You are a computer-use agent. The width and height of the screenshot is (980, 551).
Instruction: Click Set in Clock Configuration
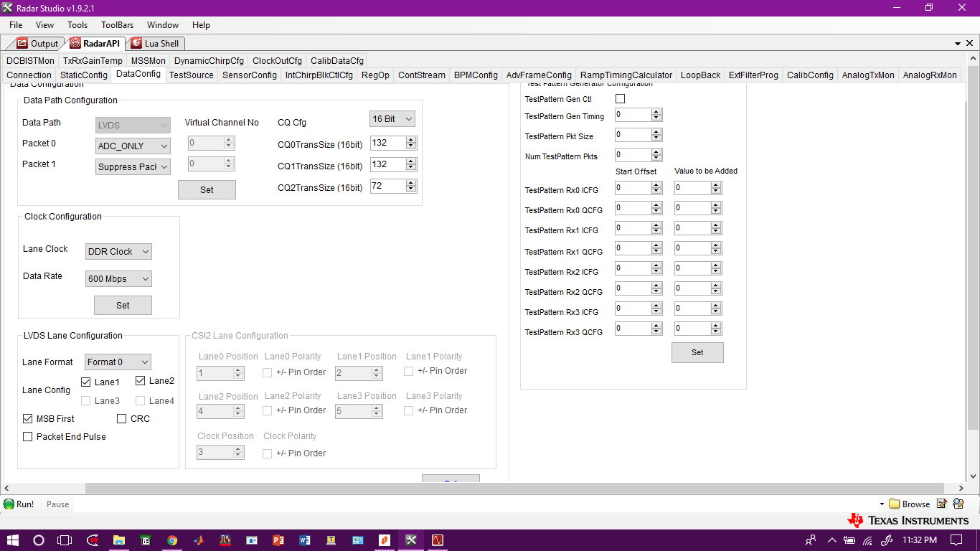(123, 306)
